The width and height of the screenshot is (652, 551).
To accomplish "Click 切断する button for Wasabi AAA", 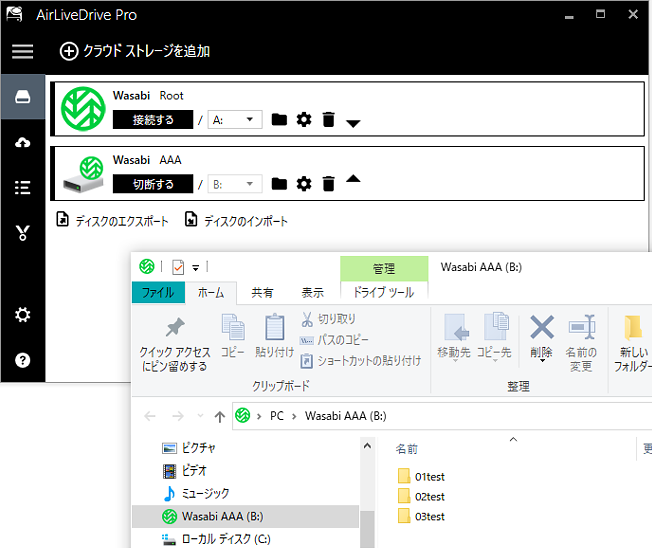I will coord(153,184).
